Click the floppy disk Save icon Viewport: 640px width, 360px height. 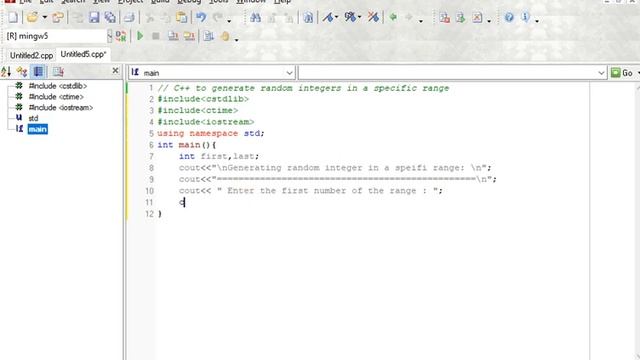click(x=94, y=18)
